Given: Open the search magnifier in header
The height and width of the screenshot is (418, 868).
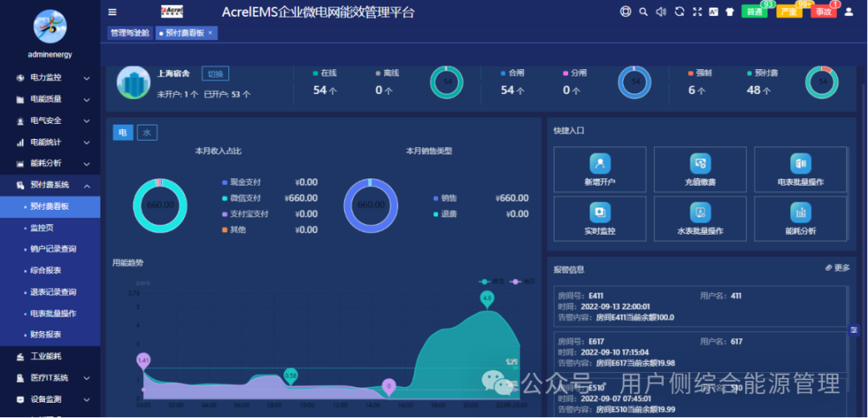Looking at the screenshot, I should tap(643, 12).
